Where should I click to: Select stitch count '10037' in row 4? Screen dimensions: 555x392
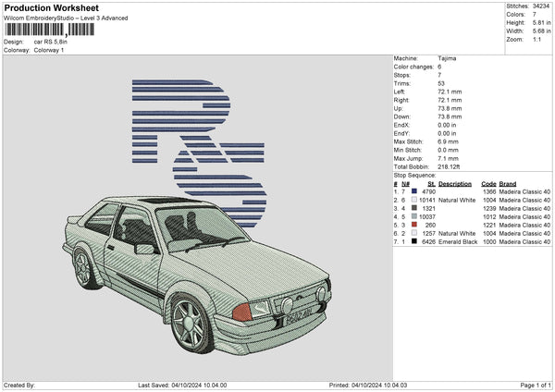pyautogui.click(x=427, y=216)
